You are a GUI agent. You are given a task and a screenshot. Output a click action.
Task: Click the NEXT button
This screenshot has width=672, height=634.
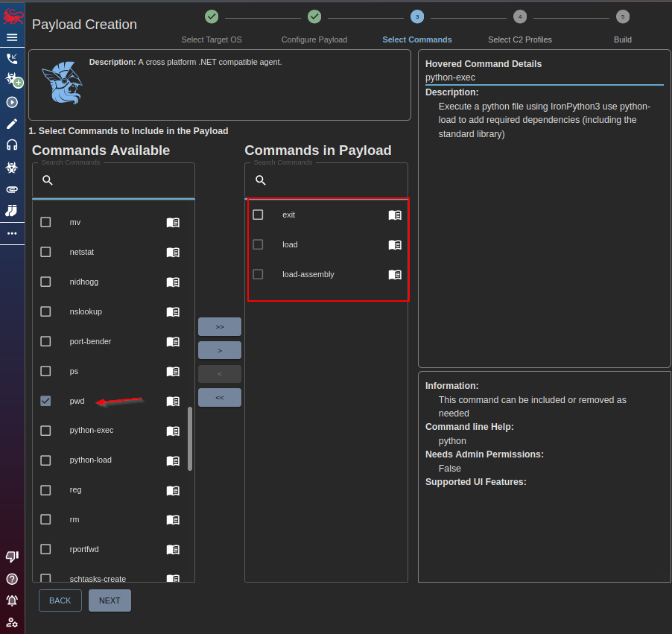click(110, 600)
